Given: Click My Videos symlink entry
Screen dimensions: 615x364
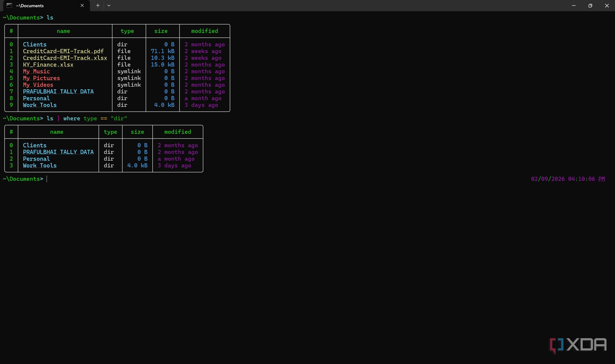Looking at the screenshot, I should (x=38, y=85).
